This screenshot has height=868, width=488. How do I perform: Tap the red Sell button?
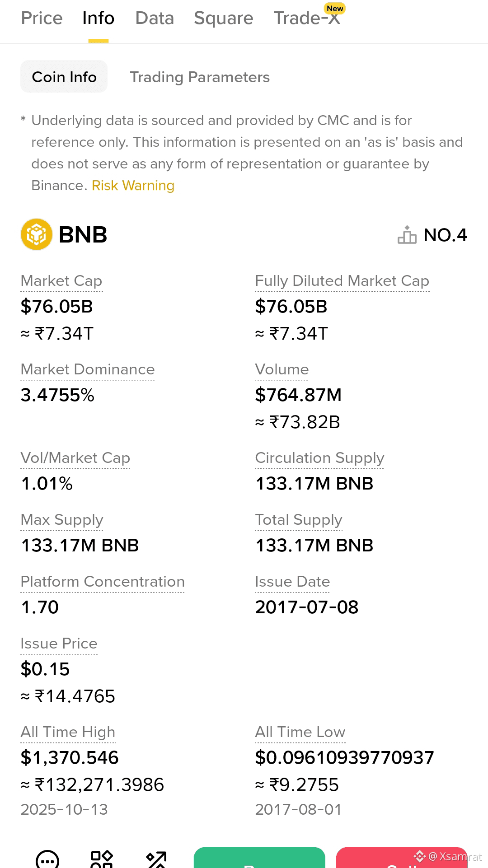pyautogui.click(x=402, y=858)
